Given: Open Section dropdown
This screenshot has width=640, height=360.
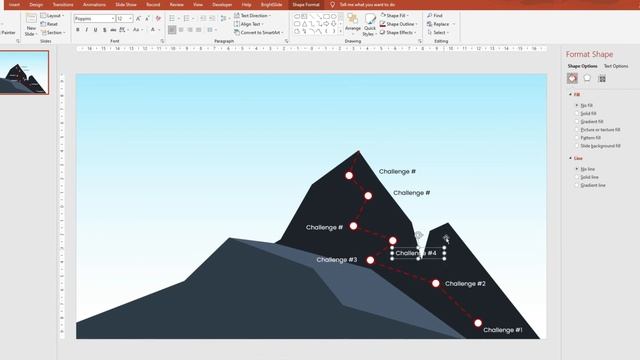Looking at the screenshot, I should pos(53,33).
